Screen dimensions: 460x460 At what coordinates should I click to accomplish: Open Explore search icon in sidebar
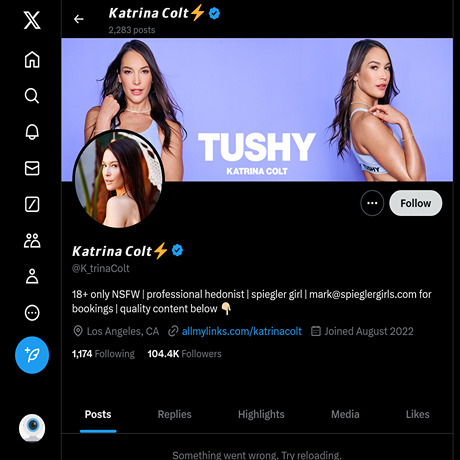32,96
